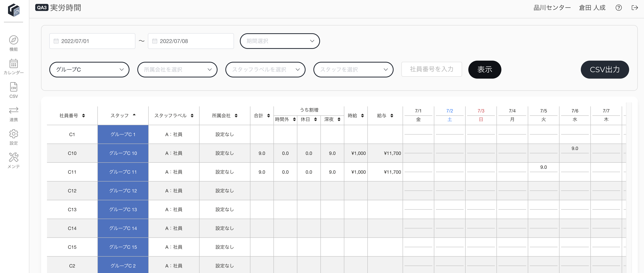The width and height of the screenshot is (644, 273).
Task: Click 設定なし in row C13
Action: point(225,209)
